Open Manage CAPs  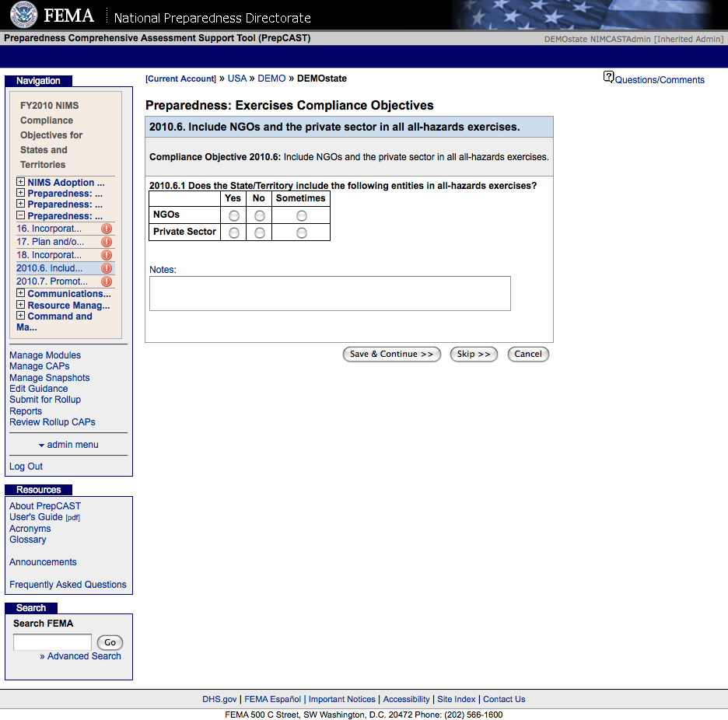coord(40,366)
